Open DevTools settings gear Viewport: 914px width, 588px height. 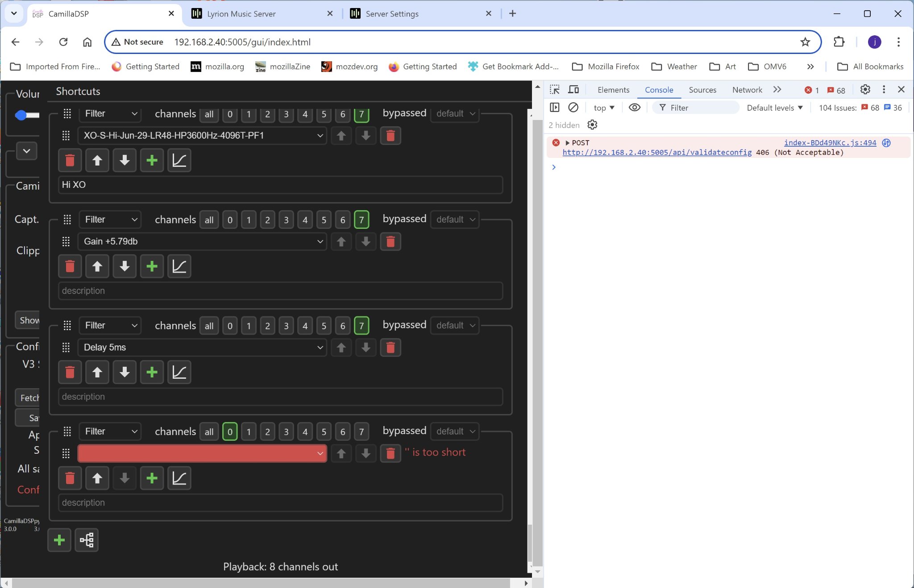(865, 90)
